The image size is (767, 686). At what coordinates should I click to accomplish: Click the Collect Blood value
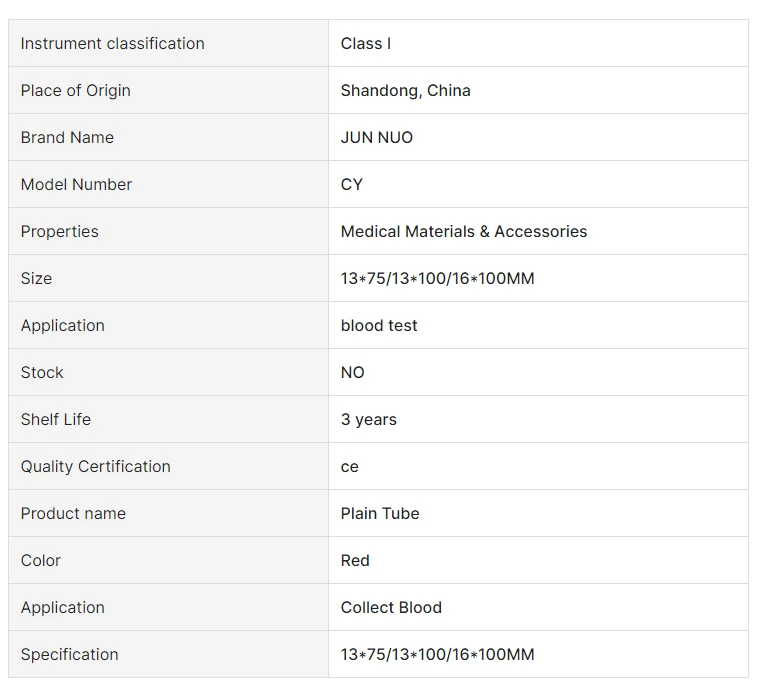pos(391,607)
